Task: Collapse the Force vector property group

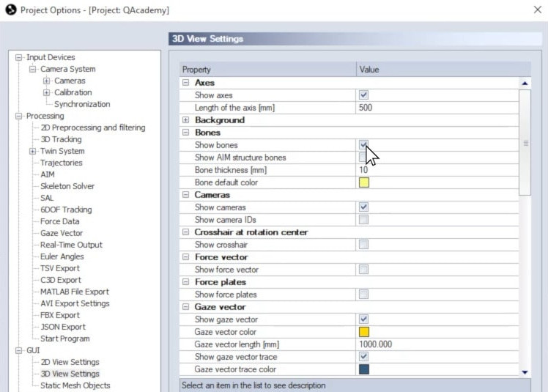Action: 186,257
